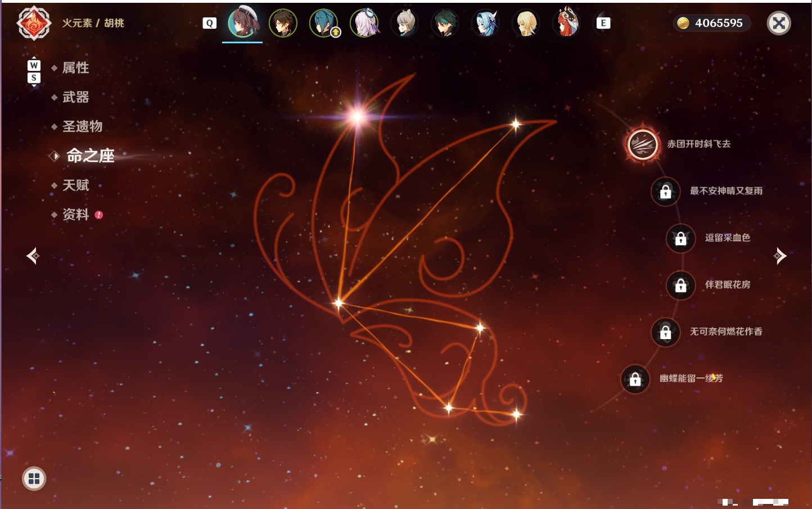Click the 幽蝶能留一缕芳 constellation label
This screenshot has height=509, width=812.
[691, 378]
